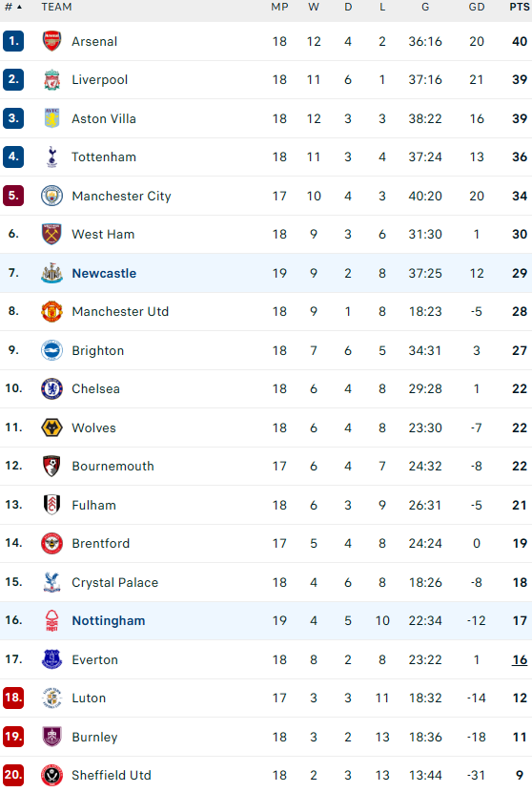The width and height of the screenshot is (532, 792).
Task: Click Everton's underlined 16 points value
Action: (x=520, y=659)
